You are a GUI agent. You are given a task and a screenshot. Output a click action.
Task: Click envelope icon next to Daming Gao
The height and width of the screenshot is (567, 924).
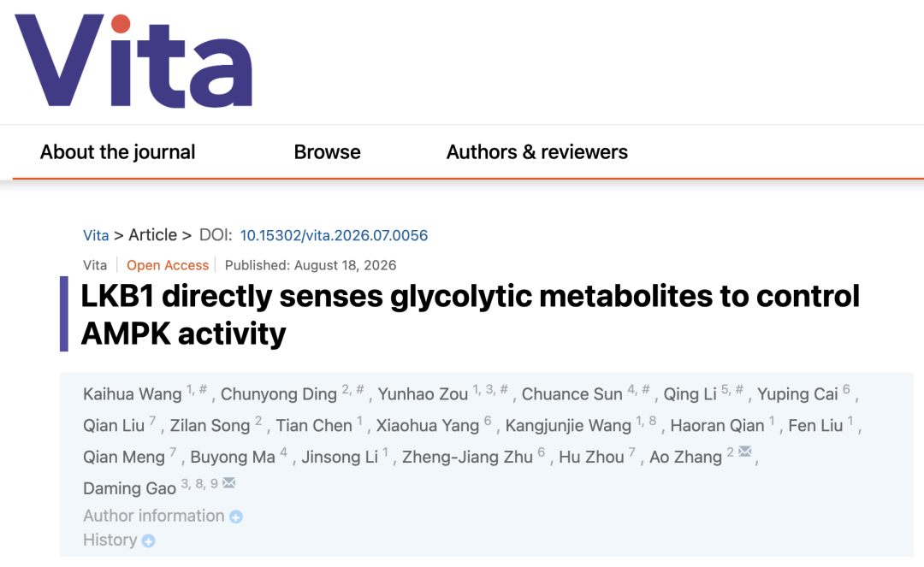click(x=228, y=483)
